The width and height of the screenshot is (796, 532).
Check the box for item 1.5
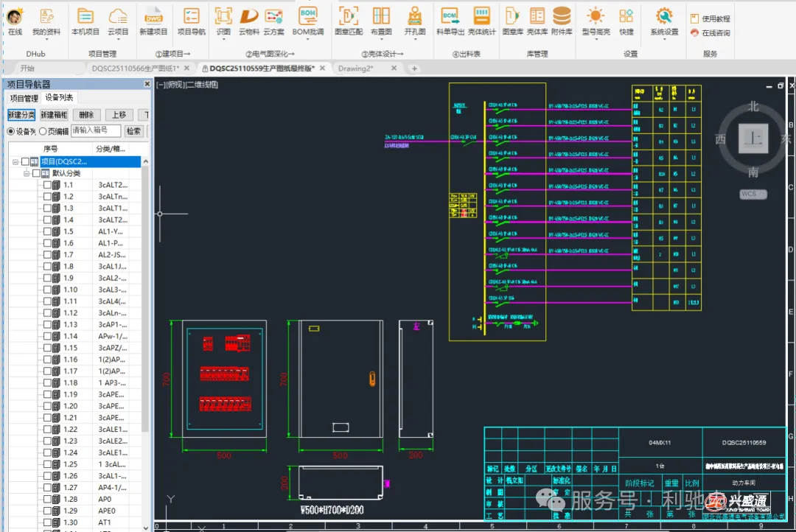(x=47, y=232)
